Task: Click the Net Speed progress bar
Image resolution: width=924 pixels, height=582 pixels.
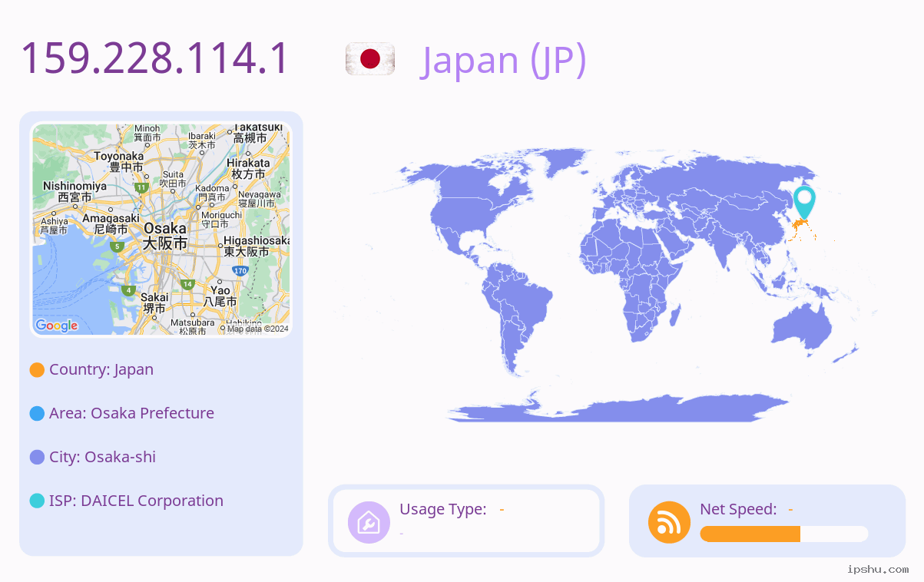Action: click(784, 534)
